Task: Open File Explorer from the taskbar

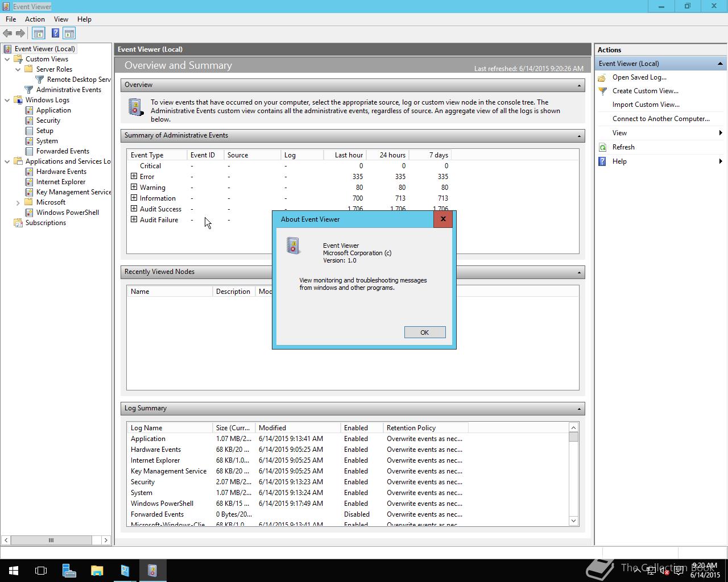Action: (x=97, y=571)
